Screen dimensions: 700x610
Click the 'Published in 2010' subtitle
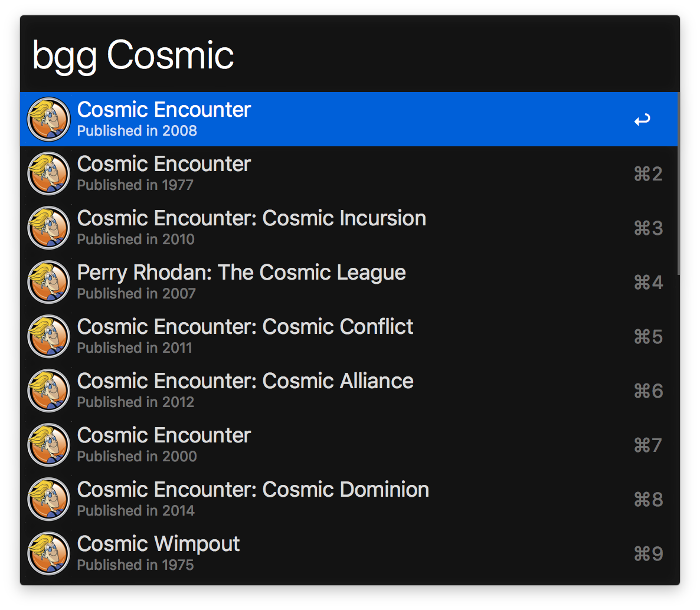tap(136, 240)
